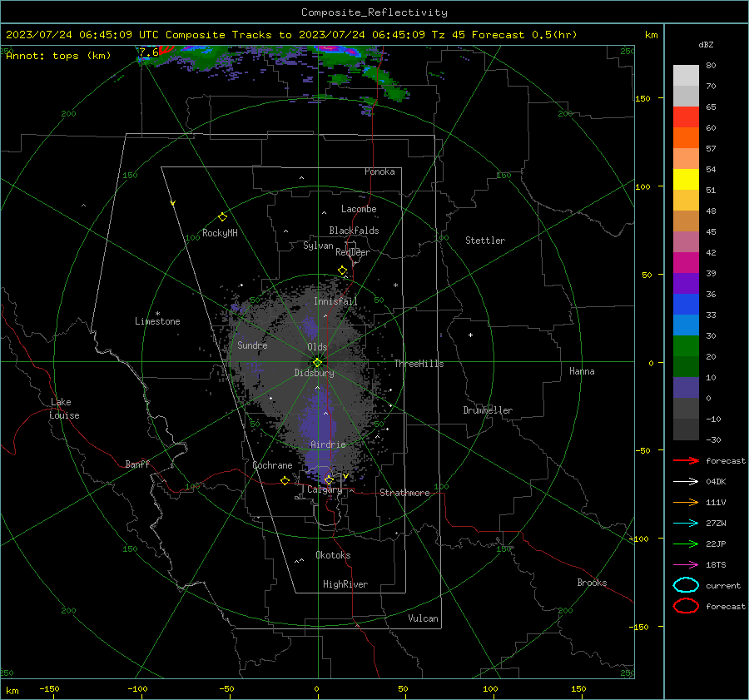Click the Sylvan label
The image size is (749, 700).
coord(318,246)
